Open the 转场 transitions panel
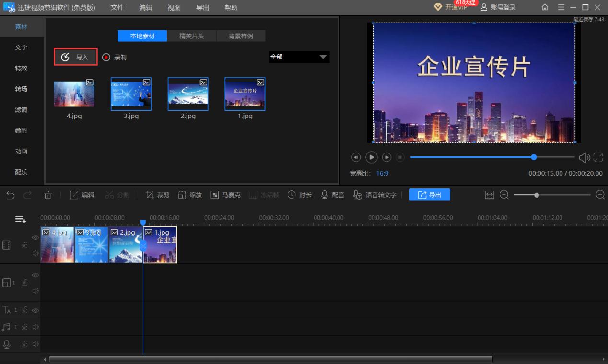 coord(21,89)
